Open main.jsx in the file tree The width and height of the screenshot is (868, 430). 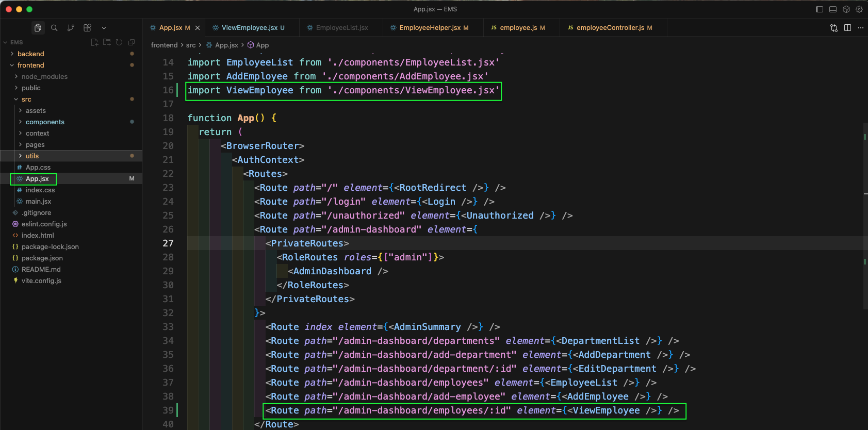pyautogui.click(x=71, y=201)
